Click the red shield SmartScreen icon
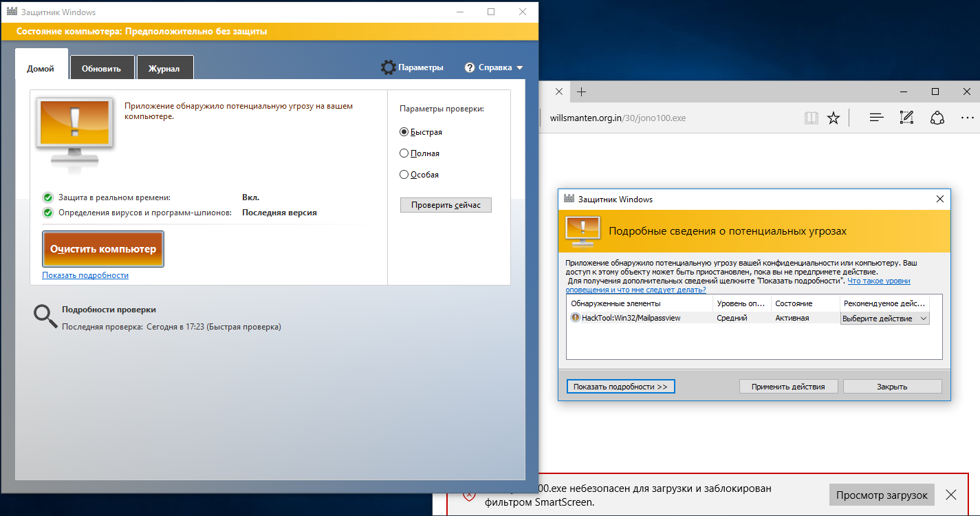 pos(469,495)
